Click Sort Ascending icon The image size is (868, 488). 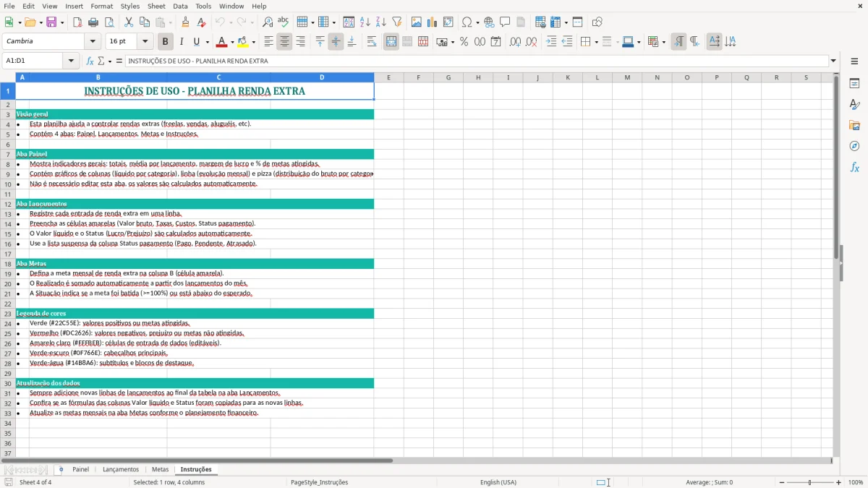[365, 22]
